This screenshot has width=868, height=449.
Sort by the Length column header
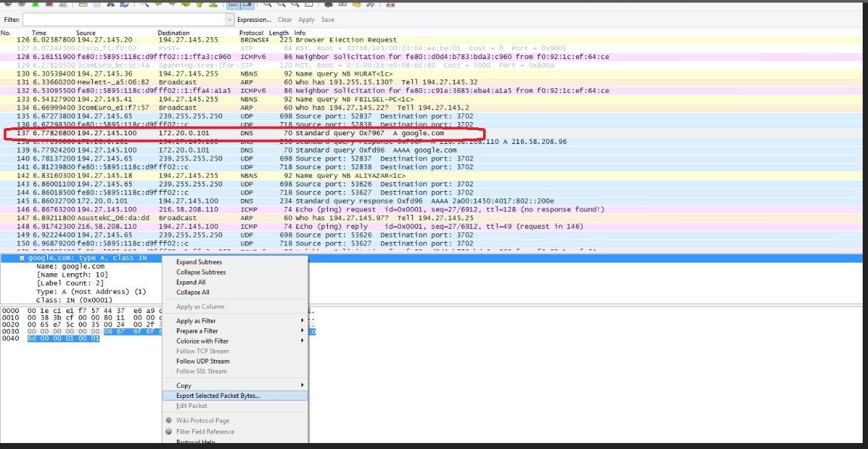[279, 32]
